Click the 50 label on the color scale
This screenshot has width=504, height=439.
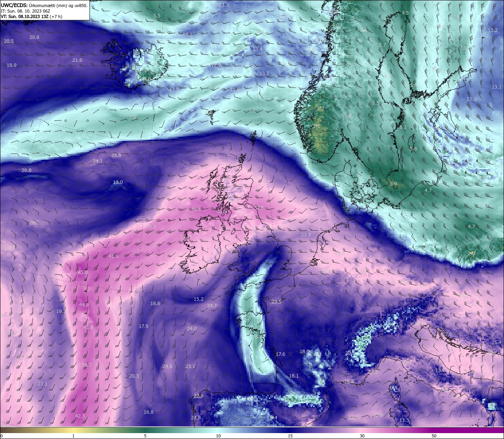click(x=434, y=436)
